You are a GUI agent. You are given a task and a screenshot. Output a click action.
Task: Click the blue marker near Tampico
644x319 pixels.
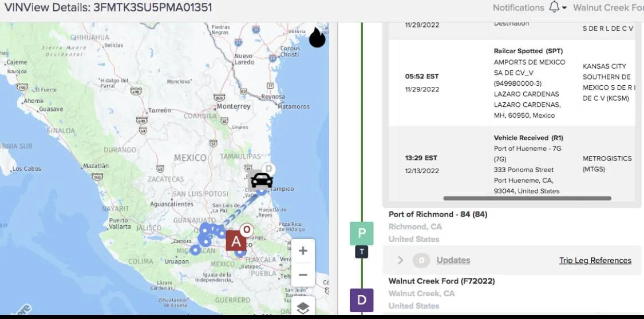[262, 190]
